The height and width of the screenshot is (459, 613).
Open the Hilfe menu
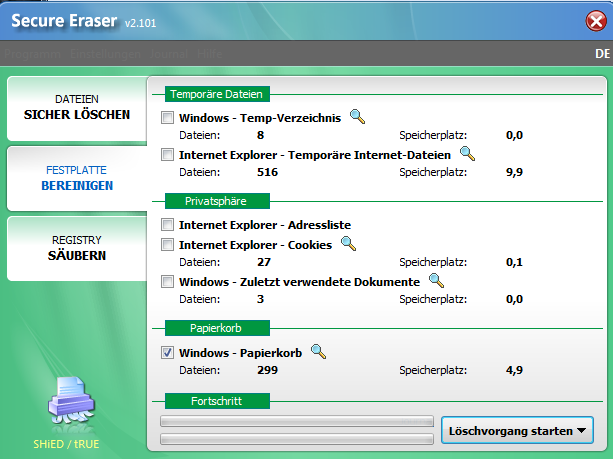click(210, 54)
